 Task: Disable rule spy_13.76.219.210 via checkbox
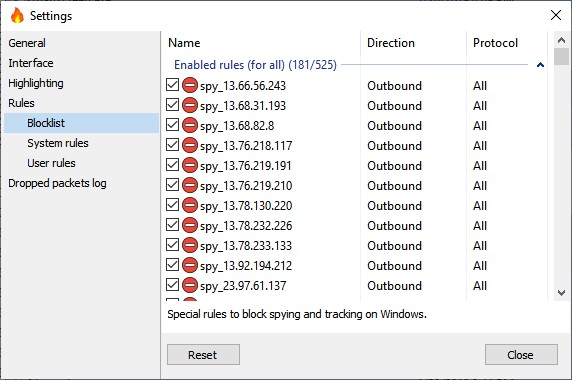[x=172, y=185]
